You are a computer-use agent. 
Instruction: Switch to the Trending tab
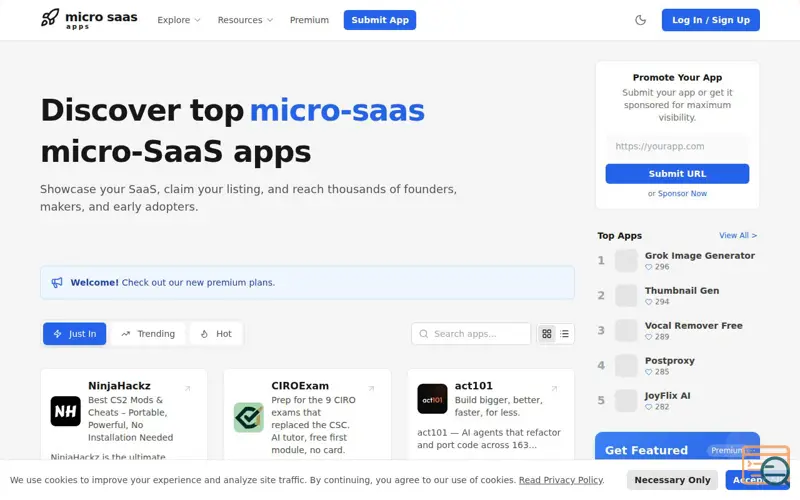pyautogui.click(x=148, y=334)
